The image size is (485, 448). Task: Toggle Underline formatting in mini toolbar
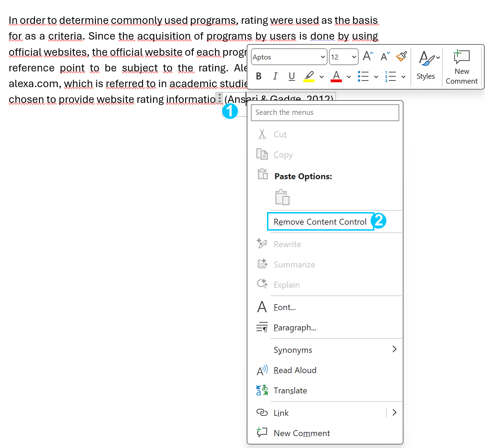click(x=292, y=76)
